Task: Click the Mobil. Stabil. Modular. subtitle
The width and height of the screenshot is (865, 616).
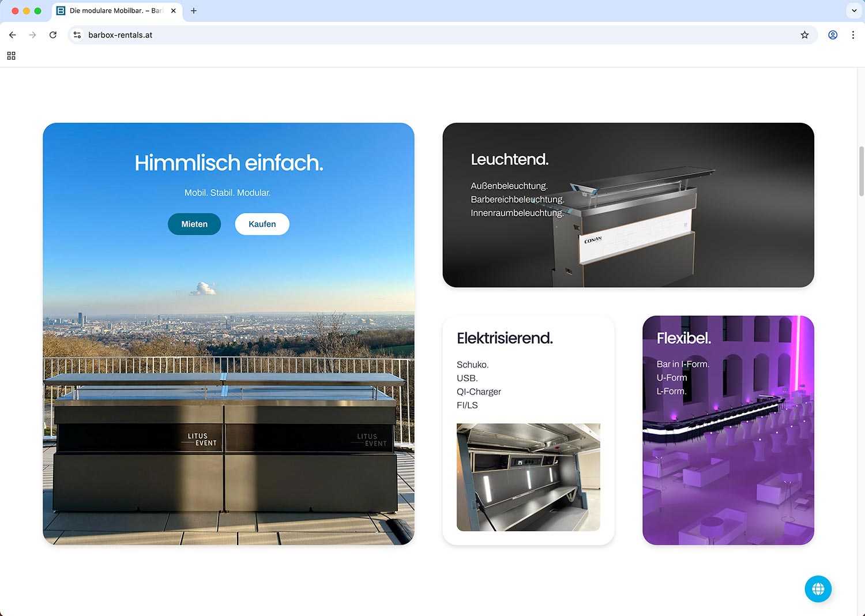Action: (x=227, y=193)
